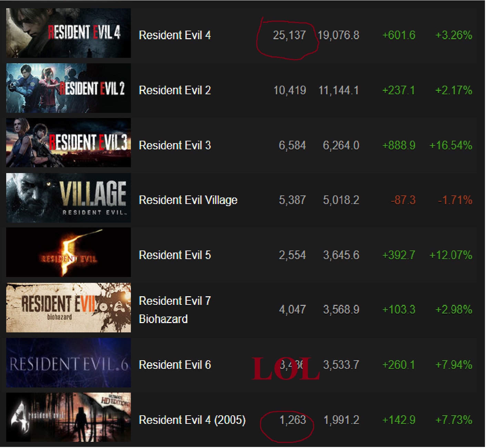The height and width of the screenshot is (448, 486).
Task: Open the Resident Evil 4 (2005) link
Action: tap(192, 420)
